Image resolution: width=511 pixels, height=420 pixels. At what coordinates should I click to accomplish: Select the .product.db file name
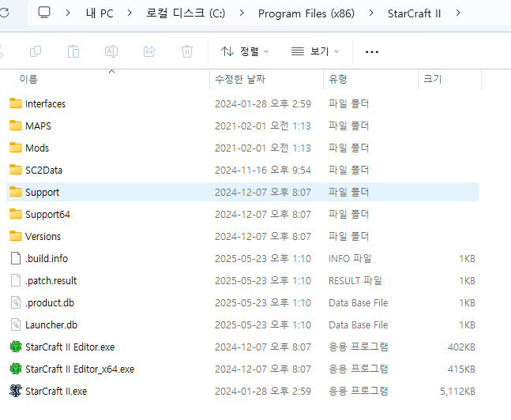tap(50, 302)
